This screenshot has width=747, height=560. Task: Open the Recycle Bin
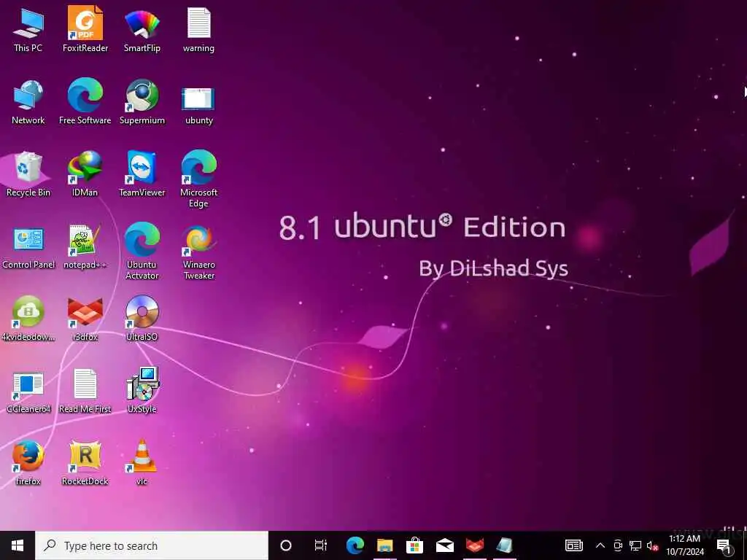pos(28,174)
